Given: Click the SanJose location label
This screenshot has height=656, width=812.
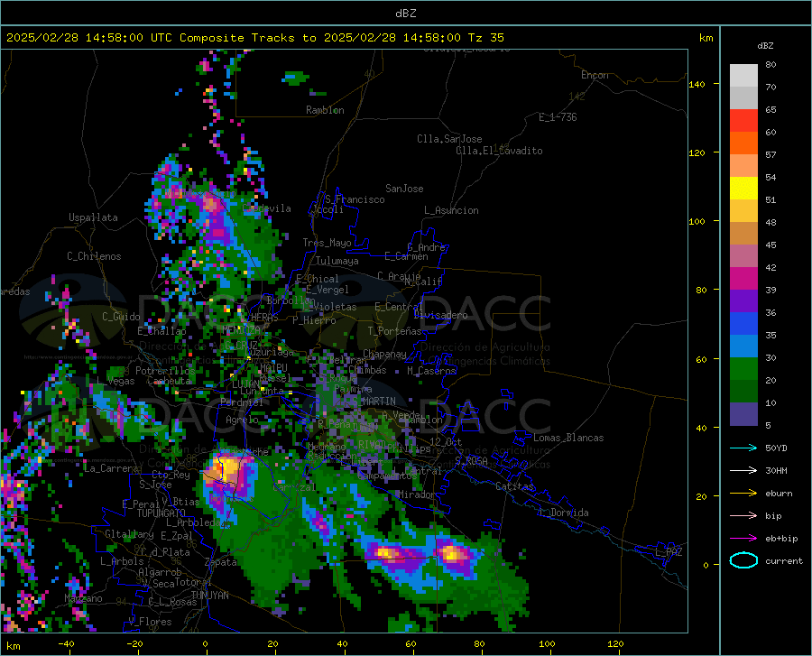Looking at the screenshot, I should [x=404, y=189].
